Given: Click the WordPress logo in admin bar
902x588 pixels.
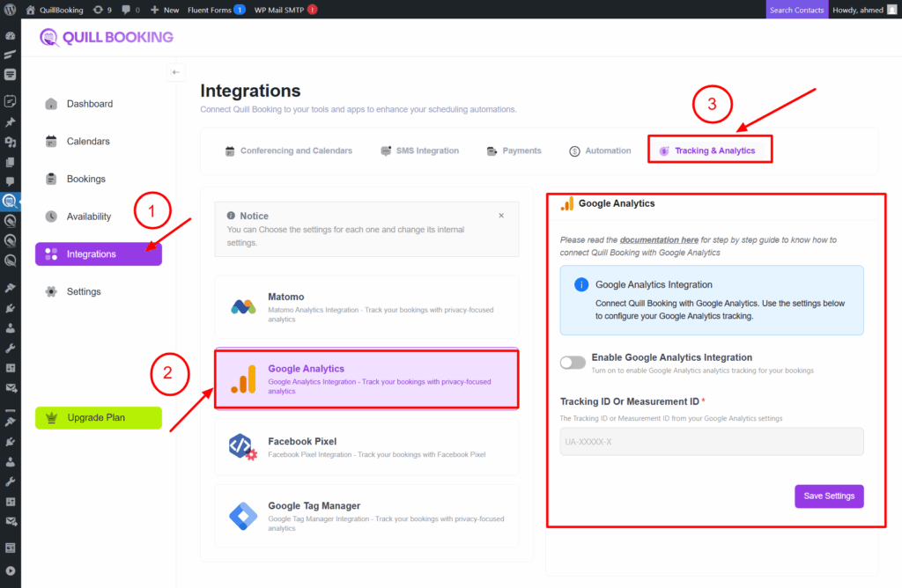Looking at the screenshot, I should [x=11, y=10].
